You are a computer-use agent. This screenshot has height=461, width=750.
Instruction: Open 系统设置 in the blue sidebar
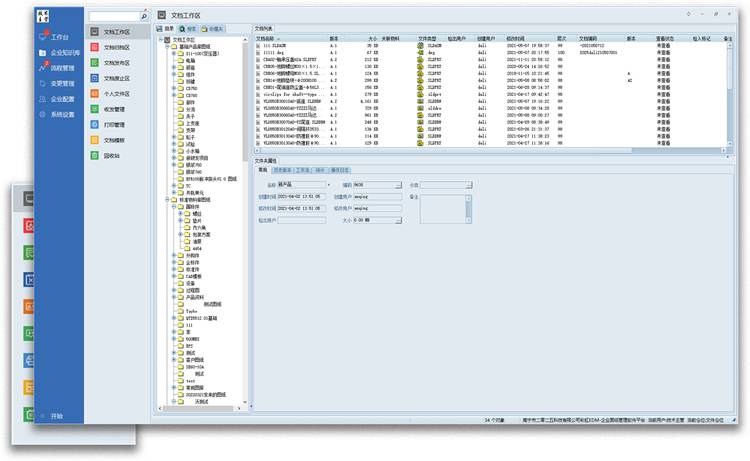62,115
